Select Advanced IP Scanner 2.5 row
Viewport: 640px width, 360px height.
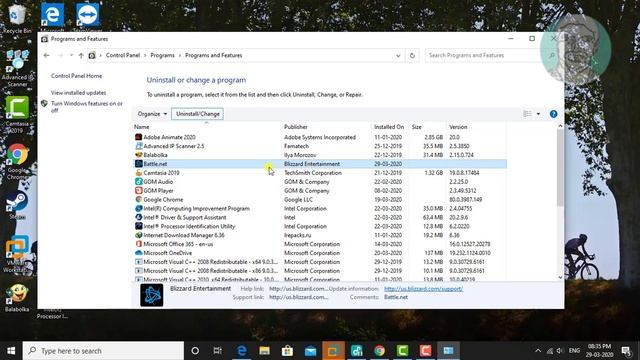(320, 146)
